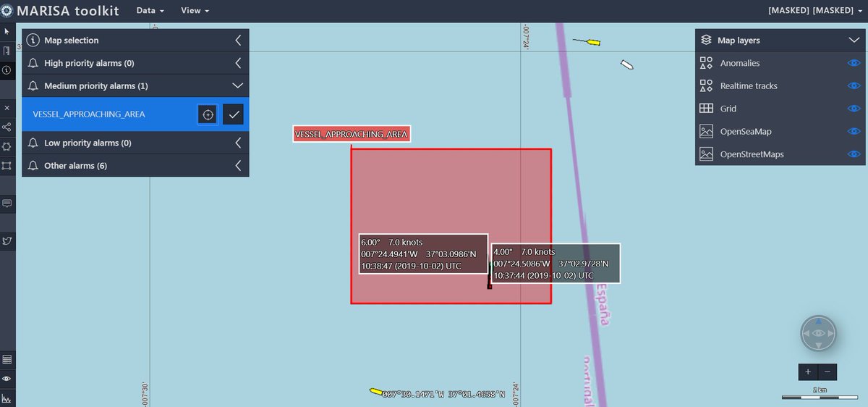Open the Data menu
The image size is (868, 407).
tap(150, 11)
